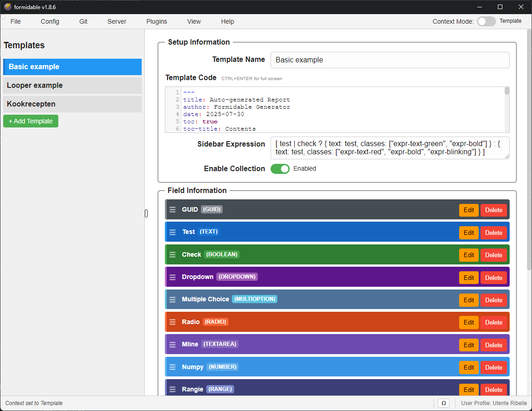Click the (RADIO) type badge

[x=215, y=322]
